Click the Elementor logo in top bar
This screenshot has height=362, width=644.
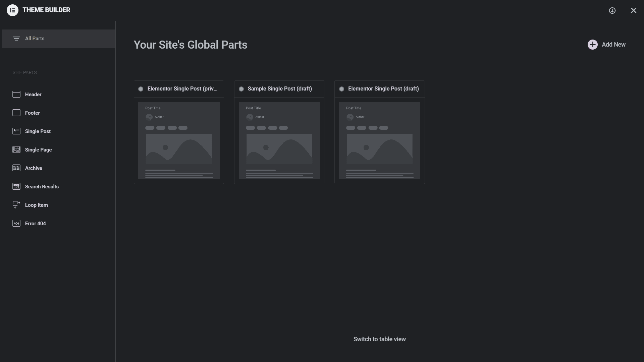click(x=13, y=10)
